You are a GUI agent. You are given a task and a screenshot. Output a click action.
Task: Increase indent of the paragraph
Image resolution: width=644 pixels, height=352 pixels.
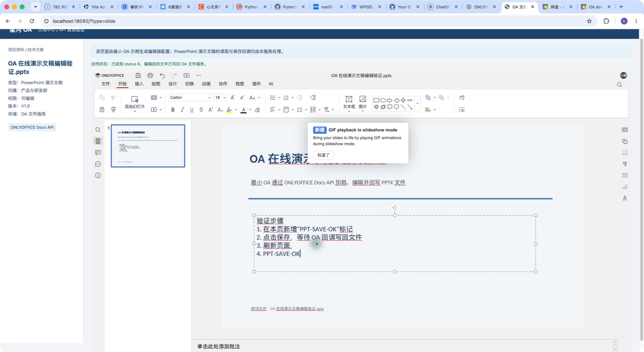click(313, 98)
